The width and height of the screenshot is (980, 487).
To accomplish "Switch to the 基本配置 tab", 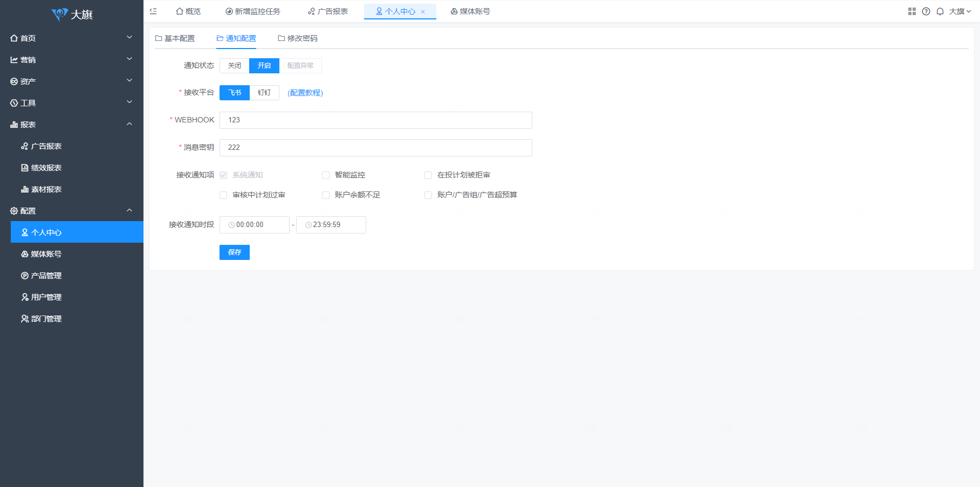I will click(175, 38).
